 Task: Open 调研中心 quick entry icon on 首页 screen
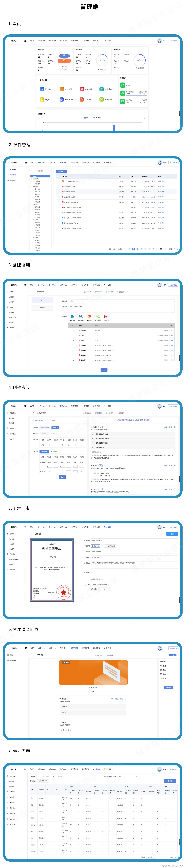102,100
